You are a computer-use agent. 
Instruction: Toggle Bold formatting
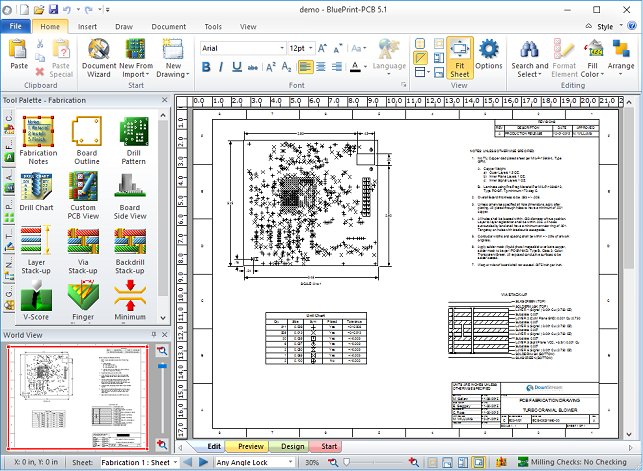206,67
